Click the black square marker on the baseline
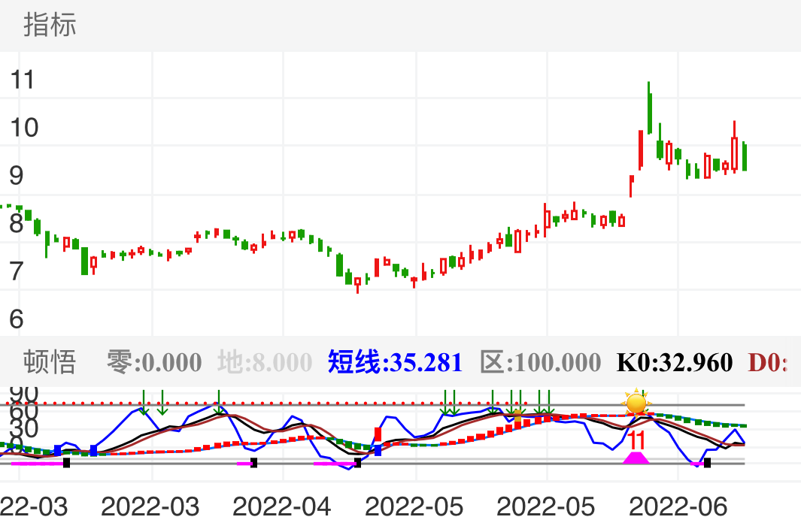801x532 pixels. tap(66, 464)
